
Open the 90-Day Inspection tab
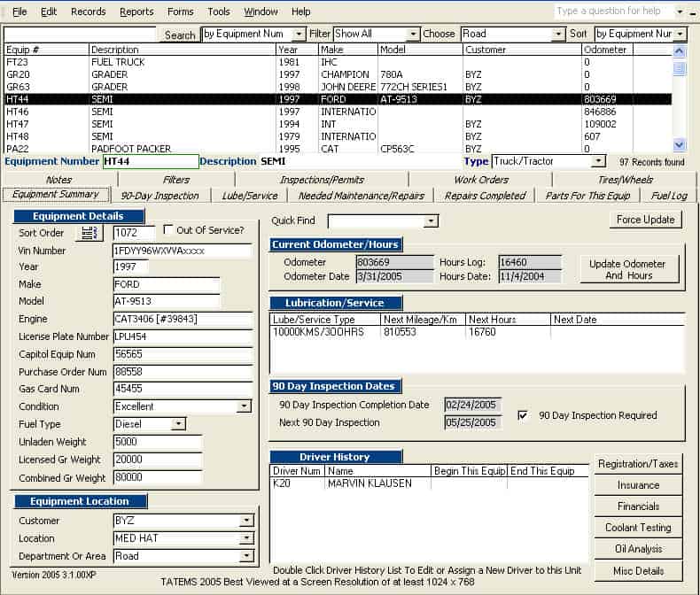pos(159,196)
